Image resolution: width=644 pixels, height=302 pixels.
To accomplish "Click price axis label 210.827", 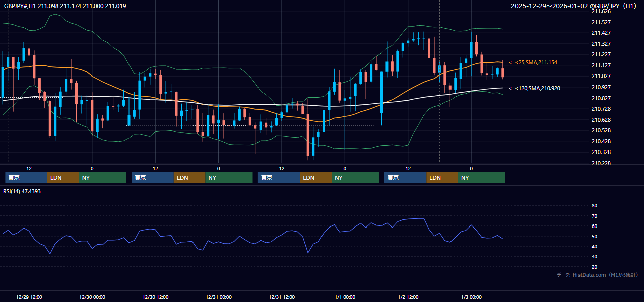I will 601,98.
